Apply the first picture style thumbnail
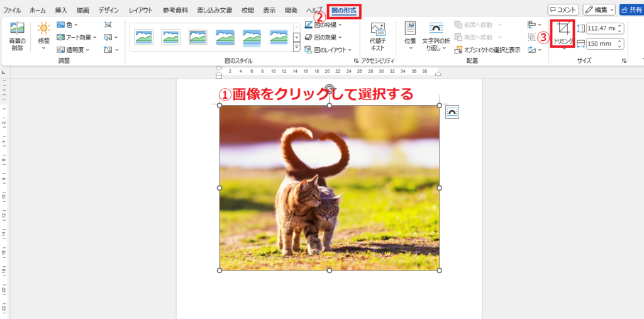 point(144,37)
